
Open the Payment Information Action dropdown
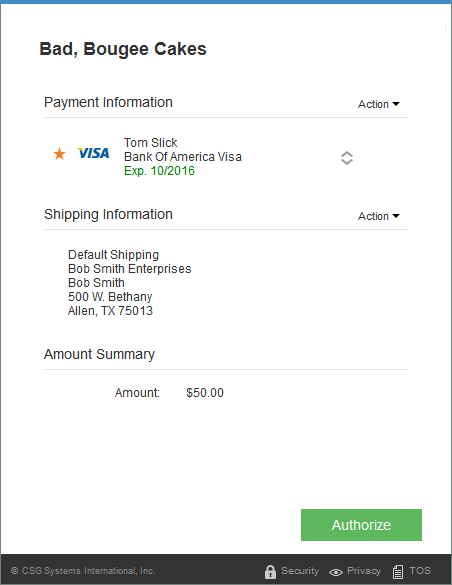[379, 104]
